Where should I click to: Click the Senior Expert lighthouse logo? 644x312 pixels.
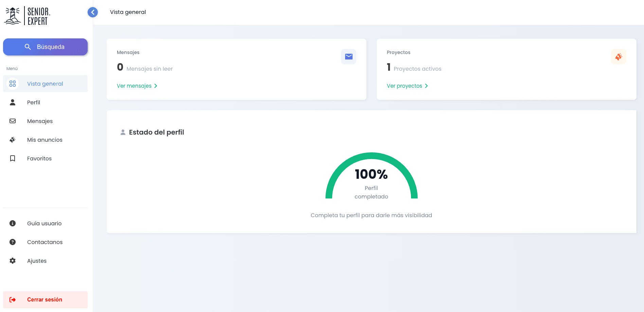(27, 16)
